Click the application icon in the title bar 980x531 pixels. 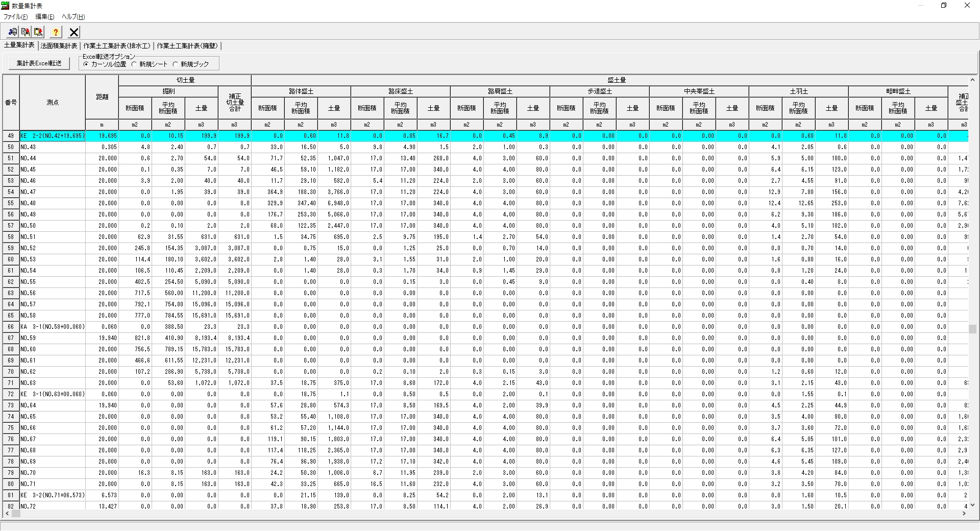click(5, 6)
